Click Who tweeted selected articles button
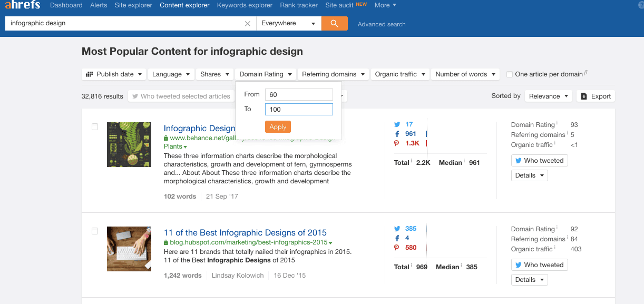 [x=181, y=96]
